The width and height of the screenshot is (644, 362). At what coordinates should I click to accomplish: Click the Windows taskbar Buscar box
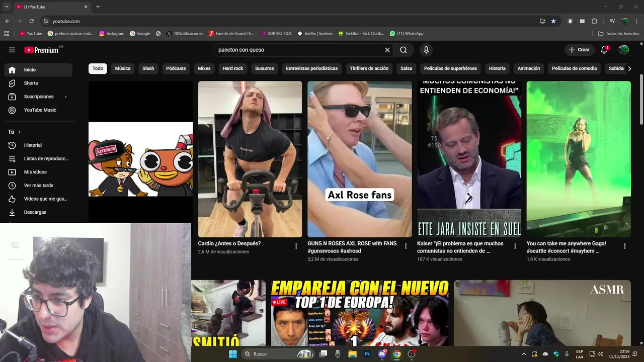coord(278,354)
